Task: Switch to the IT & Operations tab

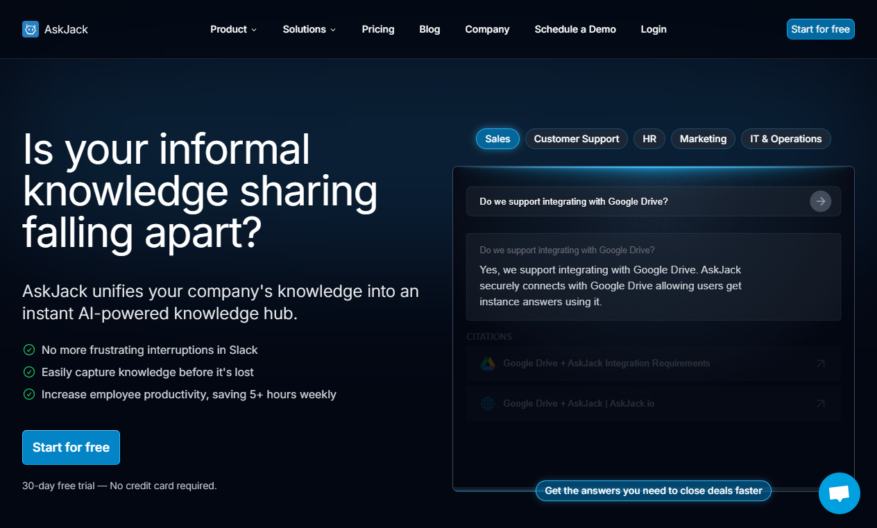Action: 786,139
